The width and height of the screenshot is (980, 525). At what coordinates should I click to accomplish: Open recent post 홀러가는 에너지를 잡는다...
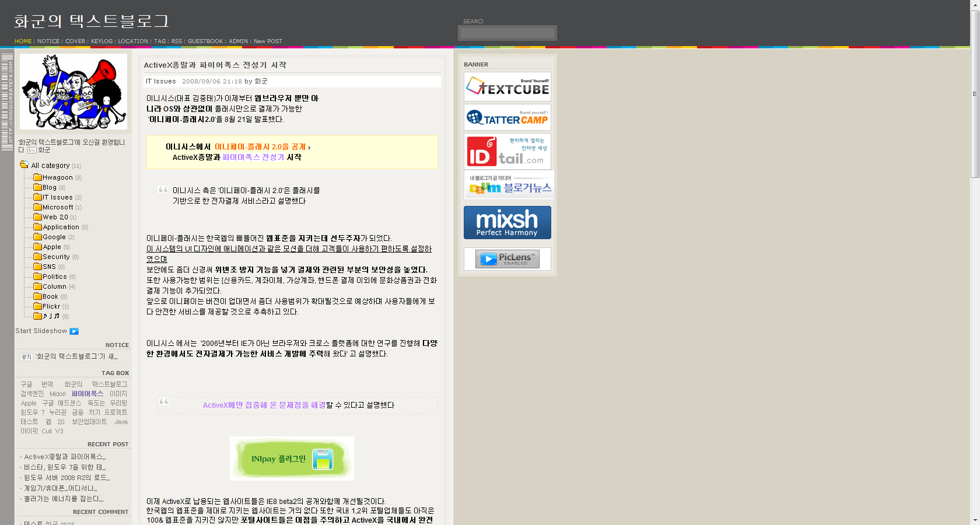point(64,499)
